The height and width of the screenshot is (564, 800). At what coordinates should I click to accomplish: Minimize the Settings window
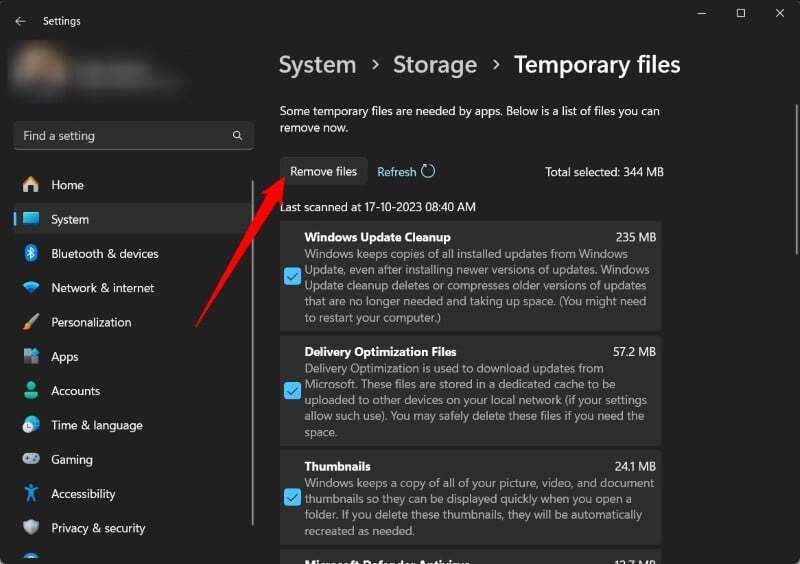click(702, 13)
